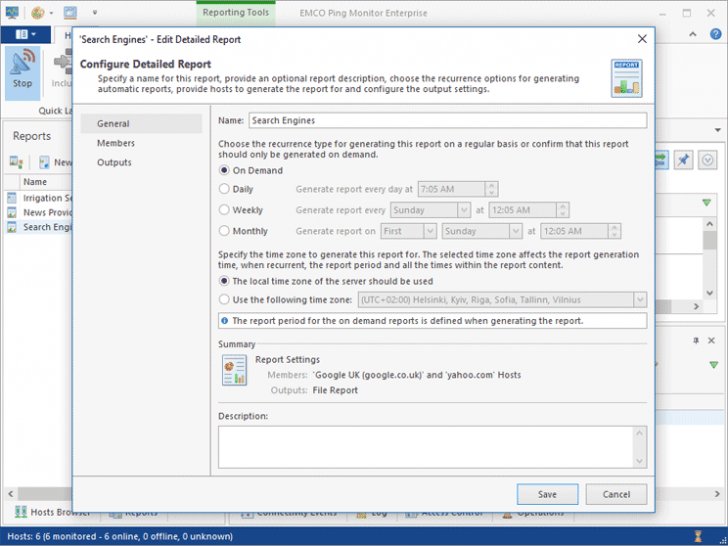728x546 pixels.
Task: Close the Edit Detailed Report dialog
Action: (x=642, y=39)
